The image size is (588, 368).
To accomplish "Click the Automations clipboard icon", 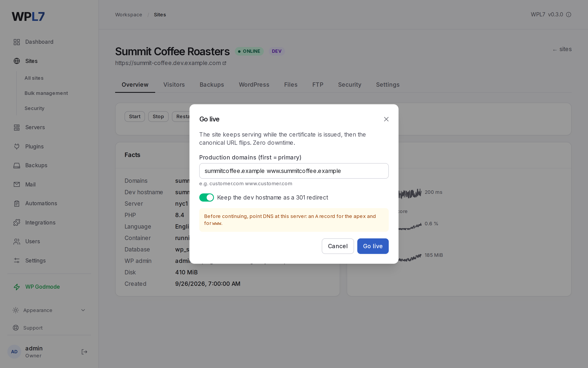I will click(x=17, y=203).
